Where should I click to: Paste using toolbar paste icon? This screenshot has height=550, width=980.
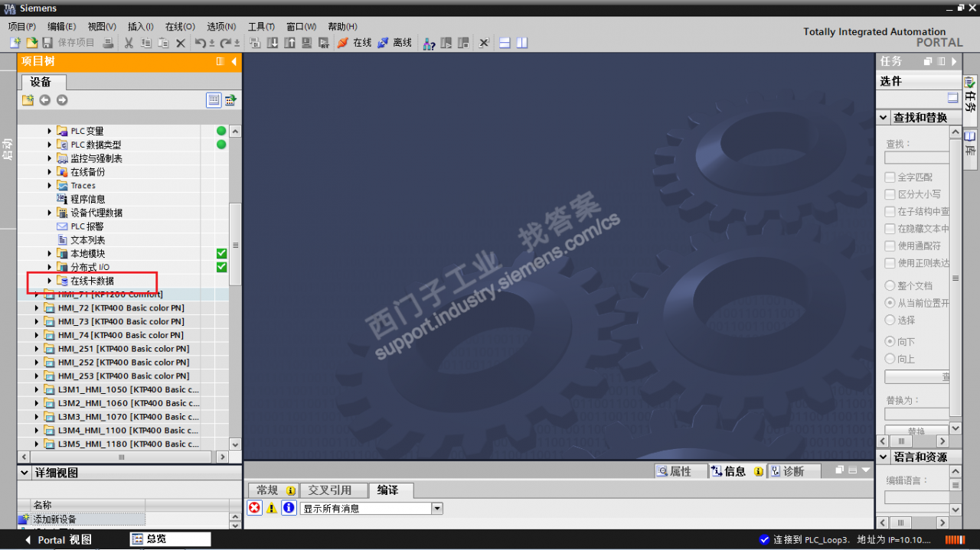[x=163, y=43]
